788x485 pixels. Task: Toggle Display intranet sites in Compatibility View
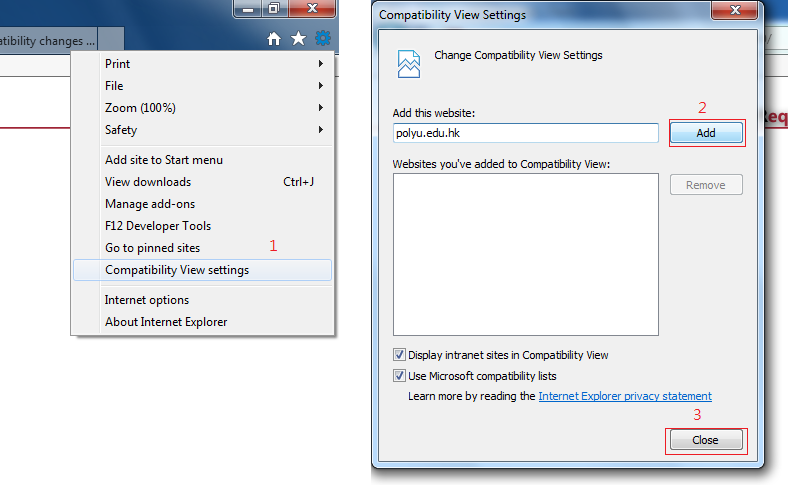tap(400, 355)
